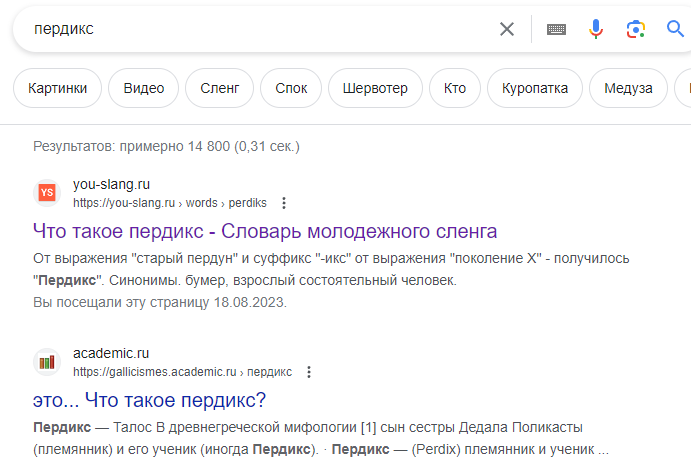Open the options menu for the you-slang.ru result
The height and width of the screenshot is (471, 691).
(x=284, y=203)
